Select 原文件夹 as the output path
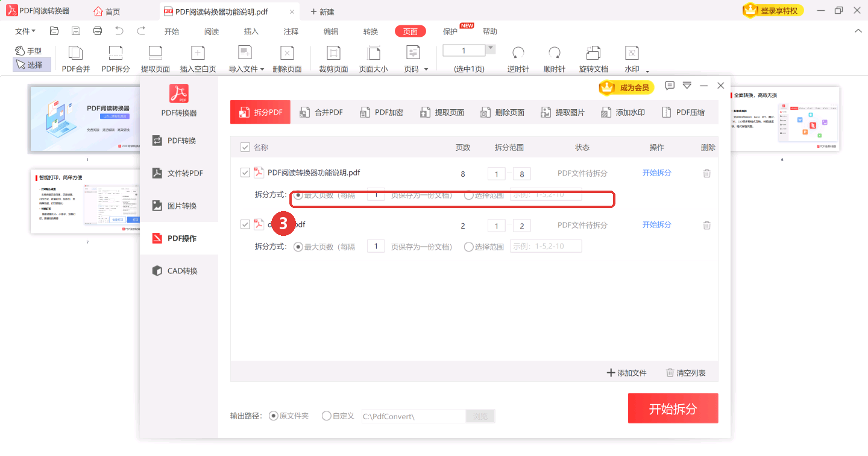 pos(274,416)
